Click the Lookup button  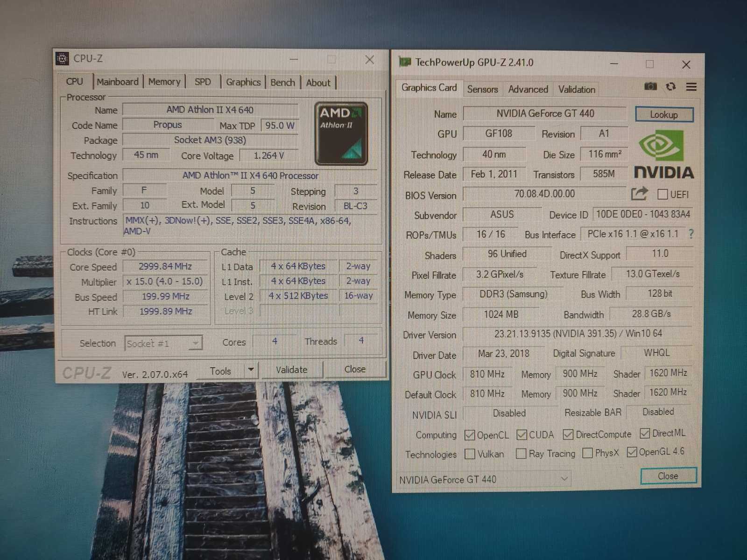point(664,114)
